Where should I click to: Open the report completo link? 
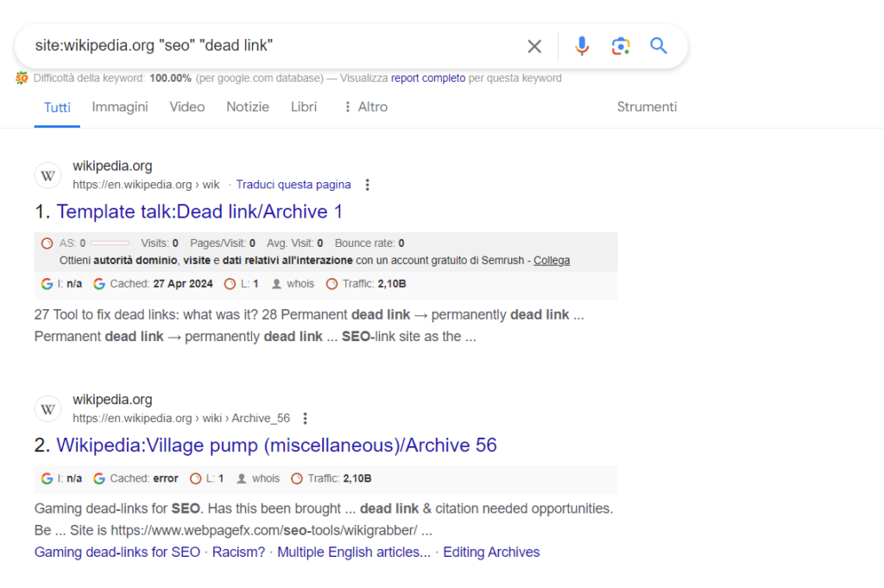click(428, 78)
